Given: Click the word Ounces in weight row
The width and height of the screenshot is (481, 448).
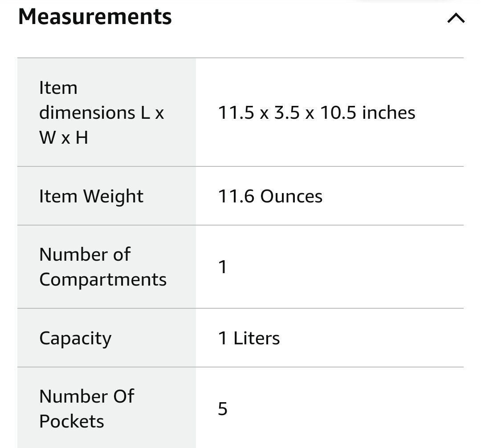Looking at the screenshot, I should (x=291, y=196).
